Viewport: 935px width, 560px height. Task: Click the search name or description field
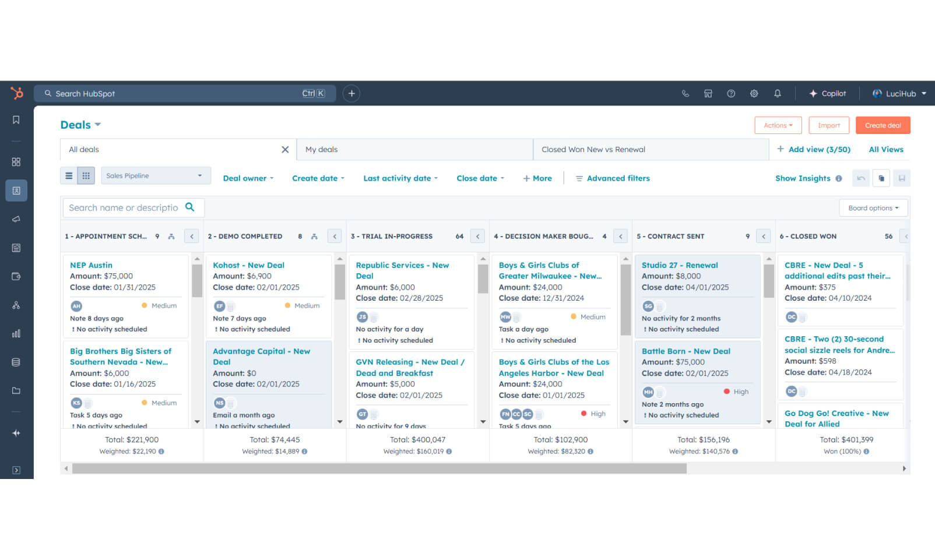pos(124,207)
